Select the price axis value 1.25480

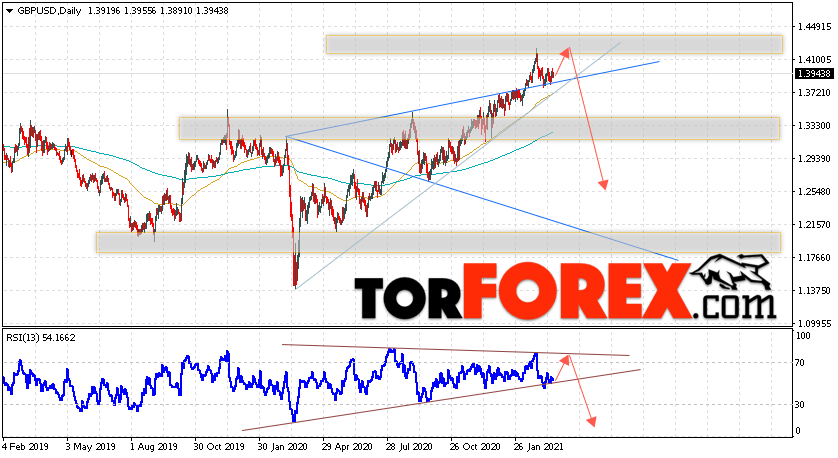pos(814,192)
